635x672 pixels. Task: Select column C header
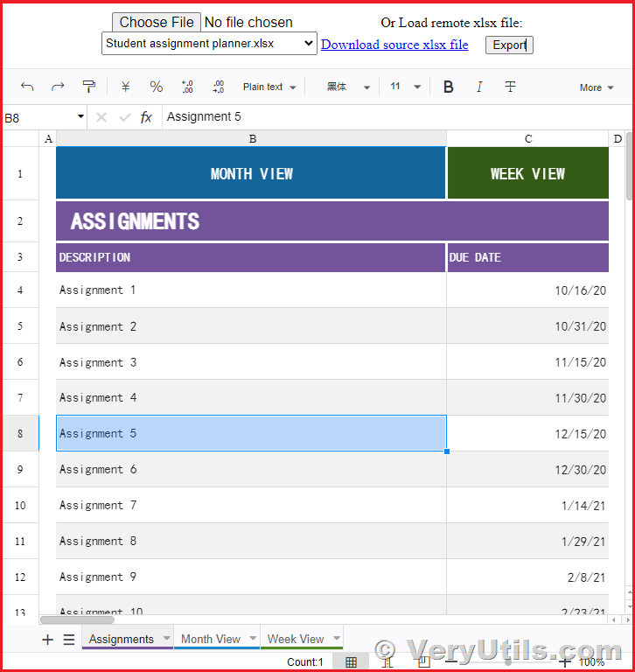click(528, 139)
